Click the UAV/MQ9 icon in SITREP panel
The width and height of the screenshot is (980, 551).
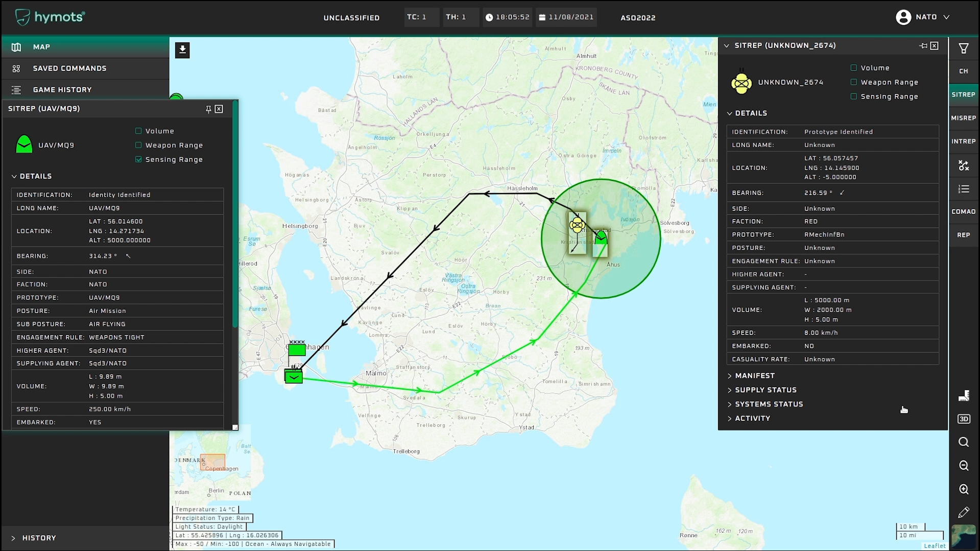pyautogui.click(x=24, y=145)
